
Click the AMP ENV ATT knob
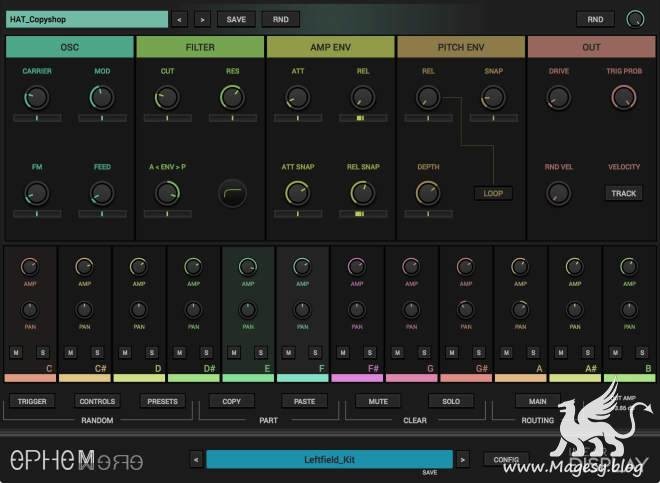coord(298,97)
